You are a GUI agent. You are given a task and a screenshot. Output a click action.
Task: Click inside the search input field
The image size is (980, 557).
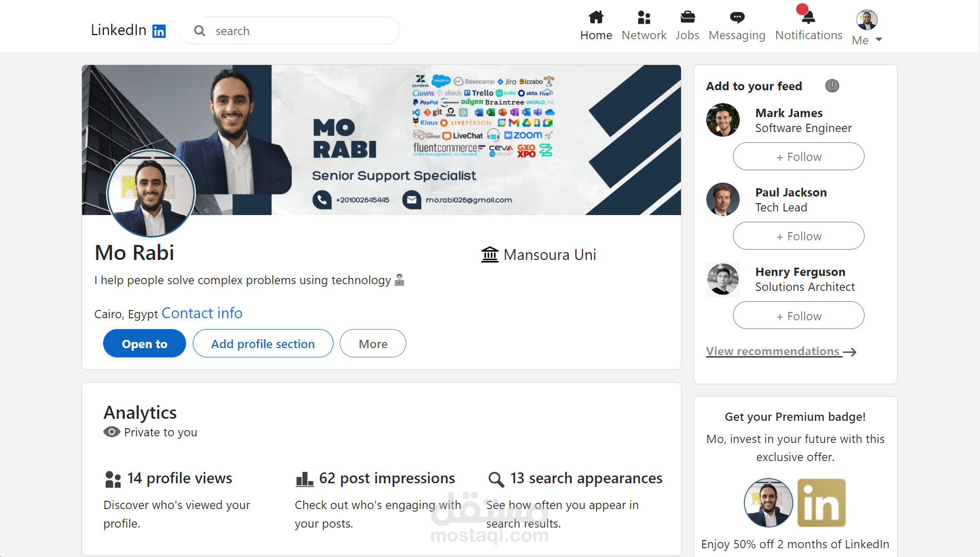click(289, 30)
